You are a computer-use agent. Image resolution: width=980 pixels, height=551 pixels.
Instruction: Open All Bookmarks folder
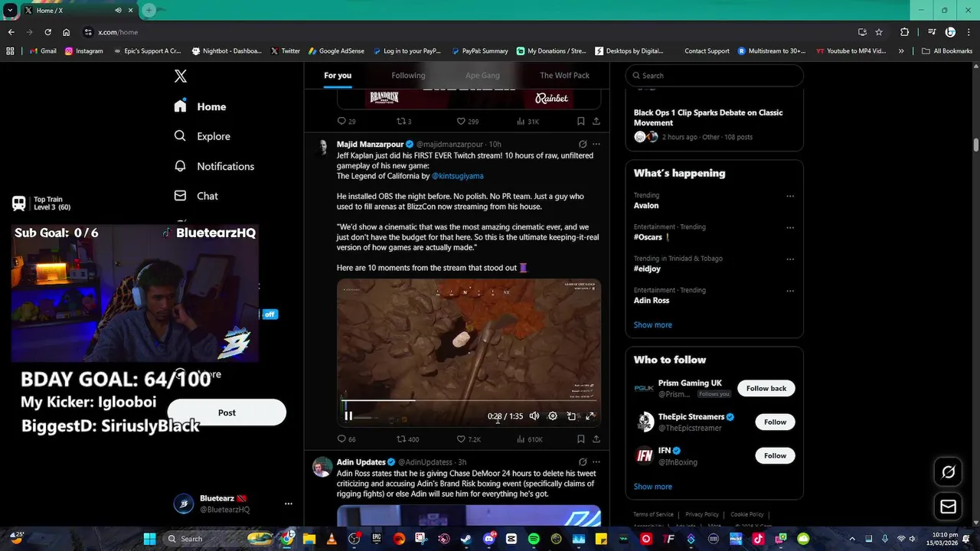947,51
